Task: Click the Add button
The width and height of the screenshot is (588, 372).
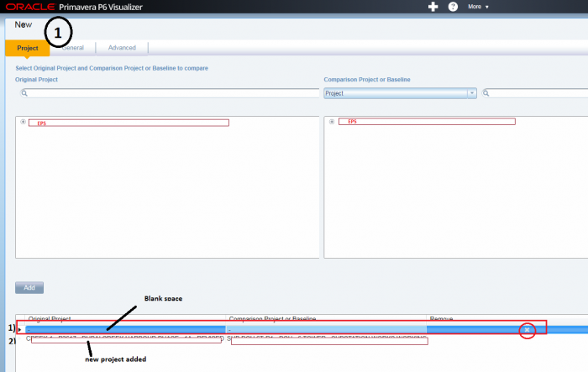Action: [29, 288]
